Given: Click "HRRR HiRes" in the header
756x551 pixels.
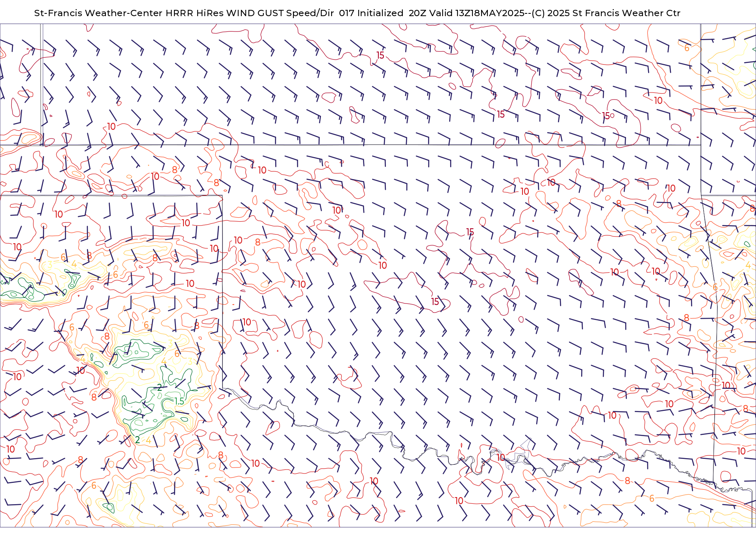Looking at the screenshot, I should coord(195,13).
